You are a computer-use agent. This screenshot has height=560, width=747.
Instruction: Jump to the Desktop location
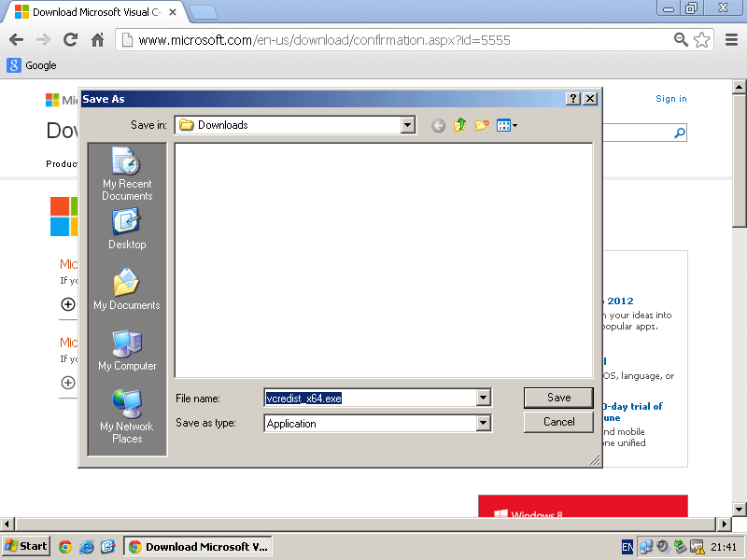(127, 229)
